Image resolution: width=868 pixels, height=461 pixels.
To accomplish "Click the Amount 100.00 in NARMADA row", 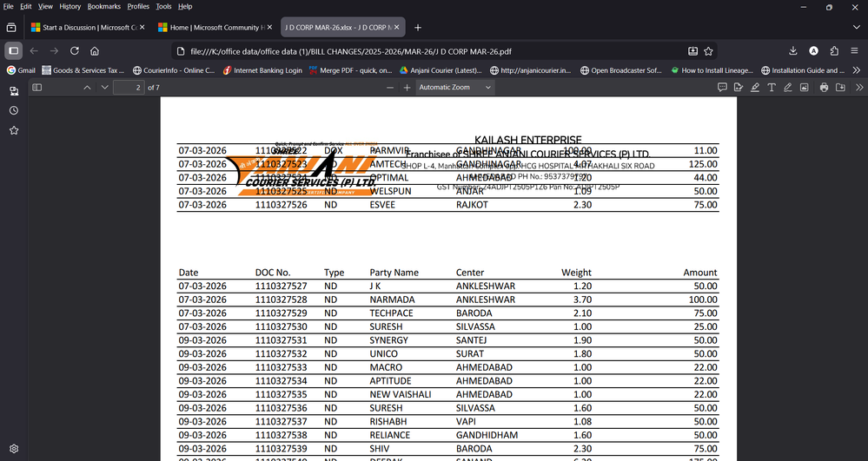I will [703, 300].
